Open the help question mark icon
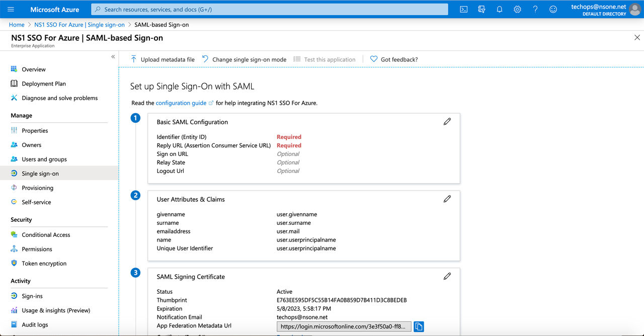This screenshot has height=336, width=644. click(535, 9)
